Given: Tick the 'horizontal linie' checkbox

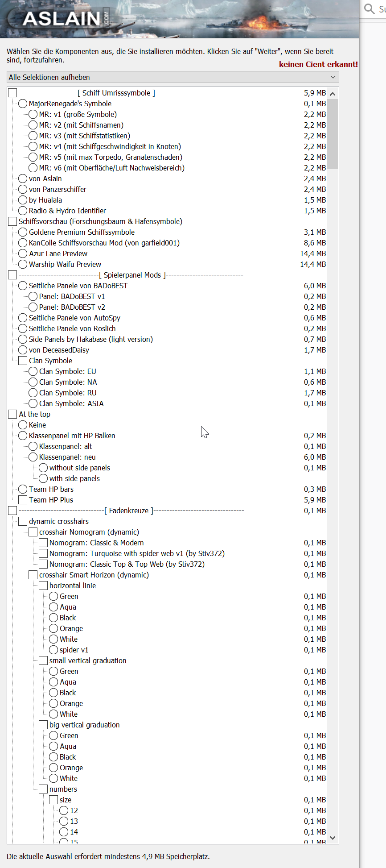Looking at the screenshot, I should [x=43, y=586].
